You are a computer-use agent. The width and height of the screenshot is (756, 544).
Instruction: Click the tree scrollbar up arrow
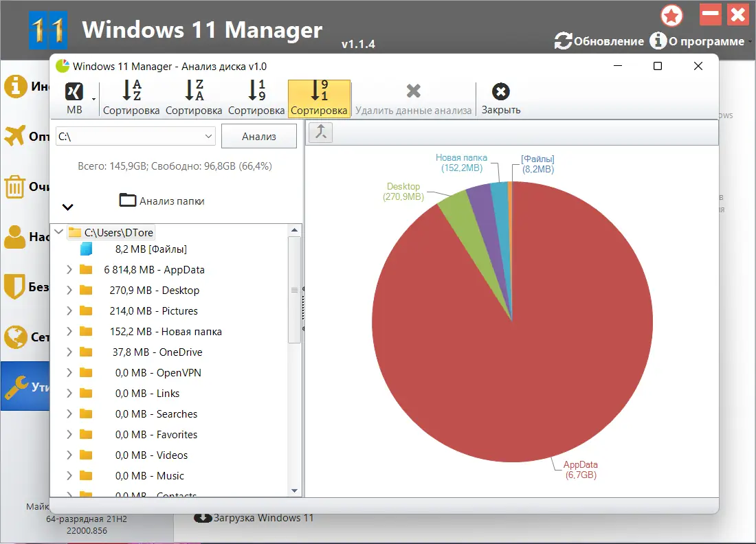(x=295, y=230)
